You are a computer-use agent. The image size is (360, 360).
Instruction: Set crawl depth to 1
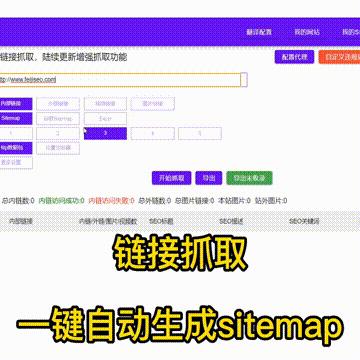tap(16, 133)
